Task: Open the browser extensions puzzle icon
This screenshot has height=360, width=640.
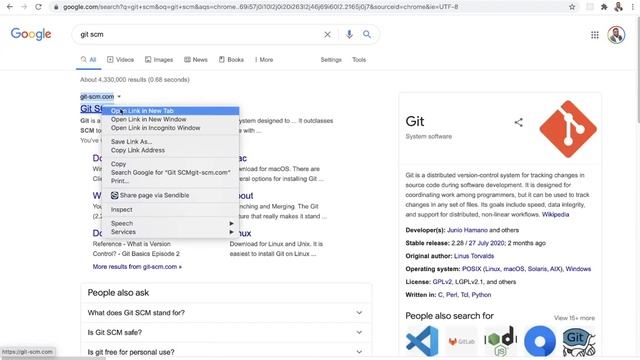Action: pos(604,7)
